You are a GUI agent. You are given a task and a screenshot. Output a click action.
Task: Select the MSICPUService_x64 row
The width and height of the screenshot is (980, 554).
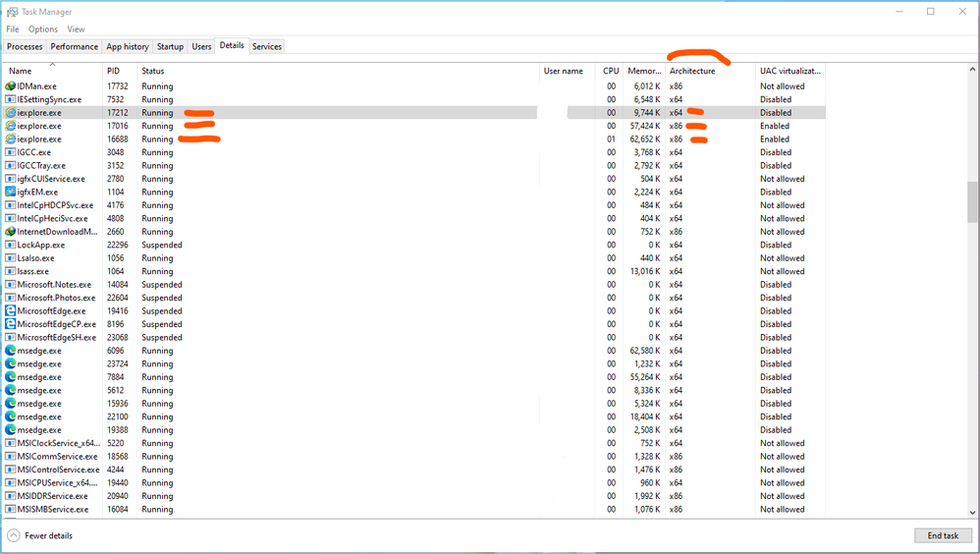coord(414,482)
